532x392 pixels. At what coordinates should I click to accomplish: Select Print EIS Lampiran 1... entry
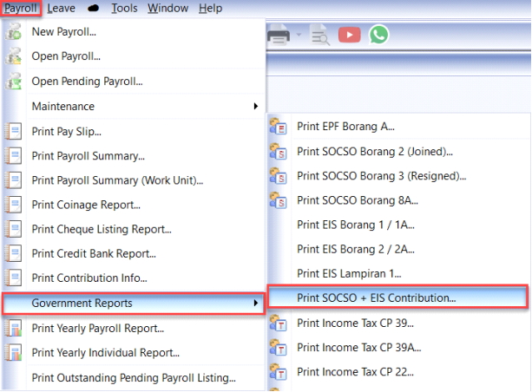pos(349,273)
